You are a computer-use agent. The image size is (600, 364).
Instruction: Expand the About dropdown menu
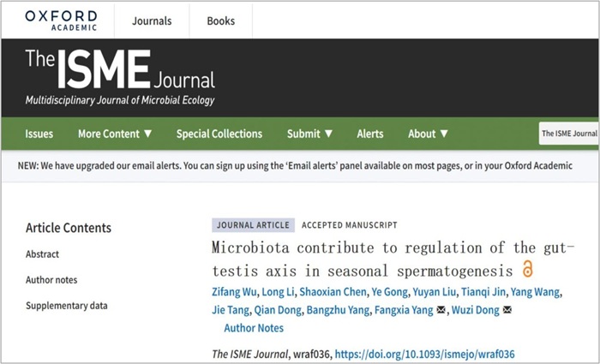(x=428, y=134)
